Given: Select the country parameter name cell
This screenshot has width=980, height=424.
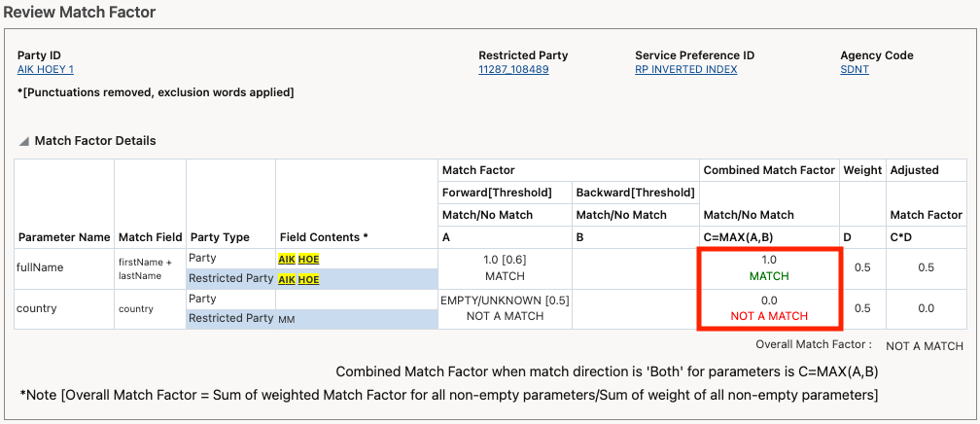Looking at the screenshot, I should 37,308.
